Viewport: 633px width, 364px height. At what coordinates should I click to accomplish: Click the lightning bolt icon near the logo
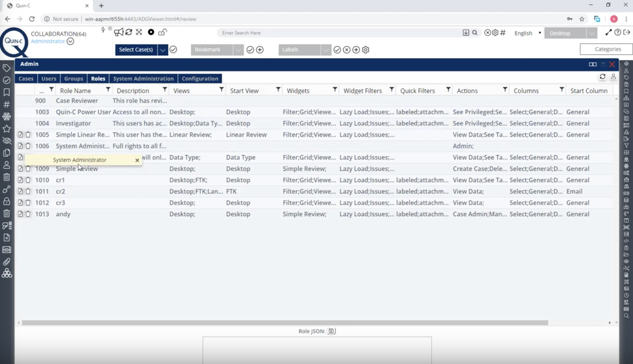pyautogui.click(x=103, y=30)
